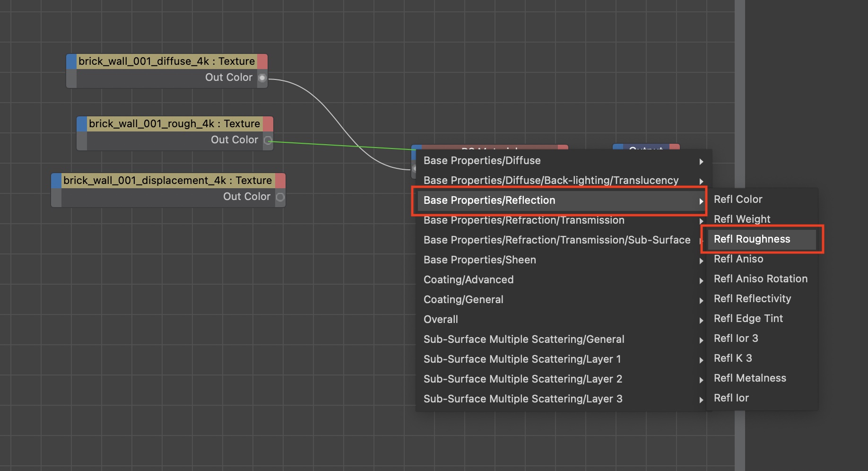The height and width of the screenshot is (471, 868).
Task: Choose Refl Edge Tint option
Action: click(748, 319)
